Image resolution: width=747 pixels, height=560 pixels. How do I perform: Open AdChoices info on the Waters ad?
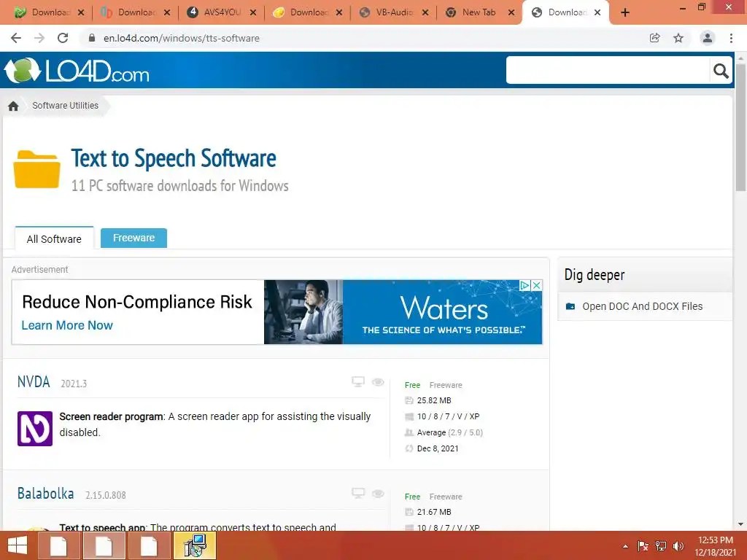click(525, 285)
